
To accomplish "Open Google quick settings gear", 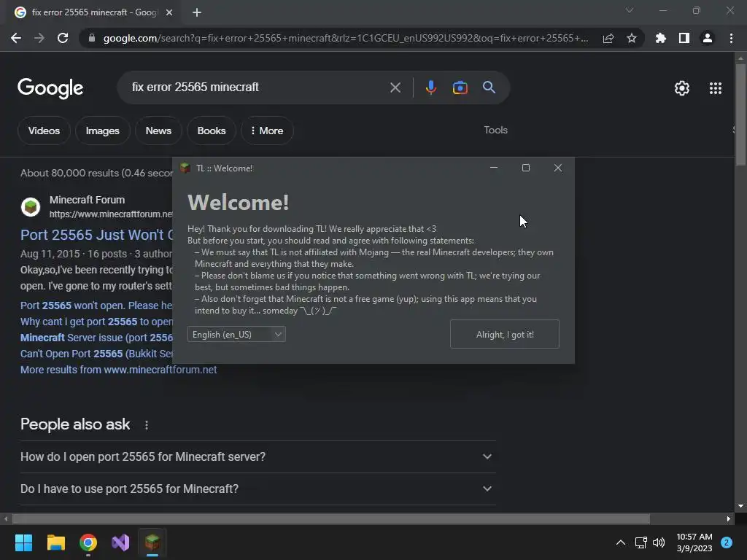I will point(682,88).
